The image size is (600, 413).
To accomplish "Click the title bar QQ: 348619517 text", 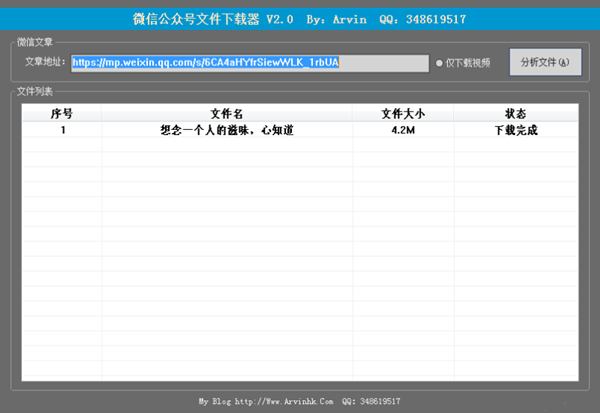I will point(422,19).
